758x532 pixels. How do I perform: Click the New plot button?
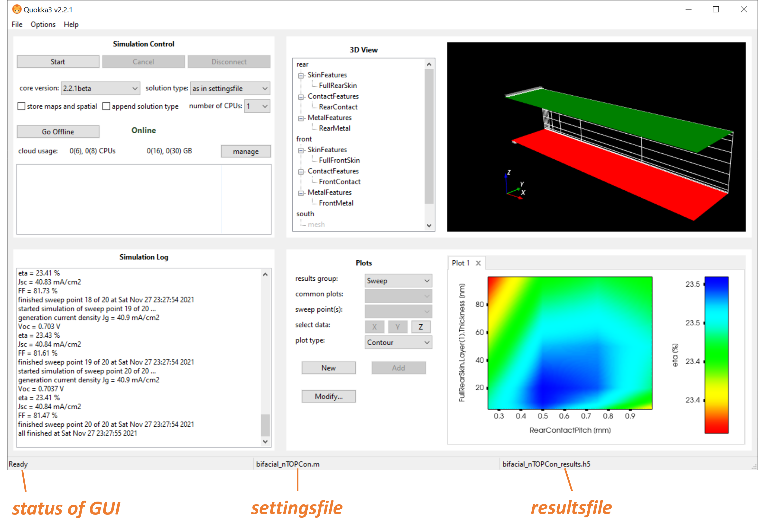[x=328, y=368]
